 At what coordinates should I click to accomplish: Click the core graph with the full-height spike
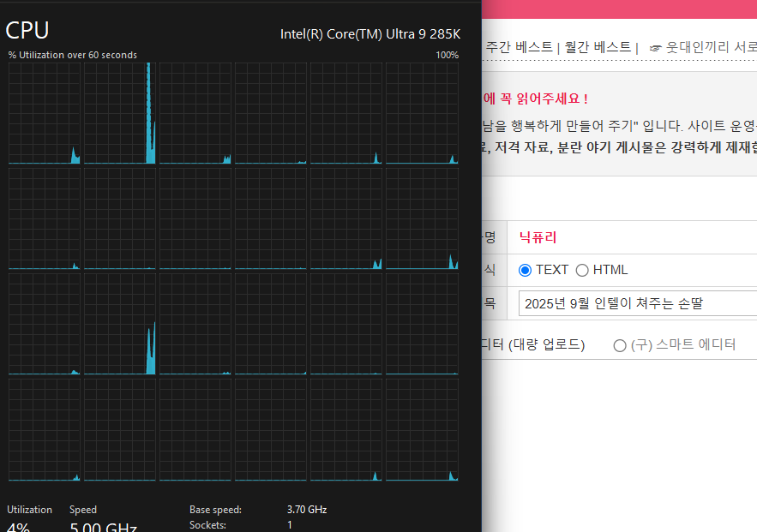pyautogui.click(x=120, y=113)
